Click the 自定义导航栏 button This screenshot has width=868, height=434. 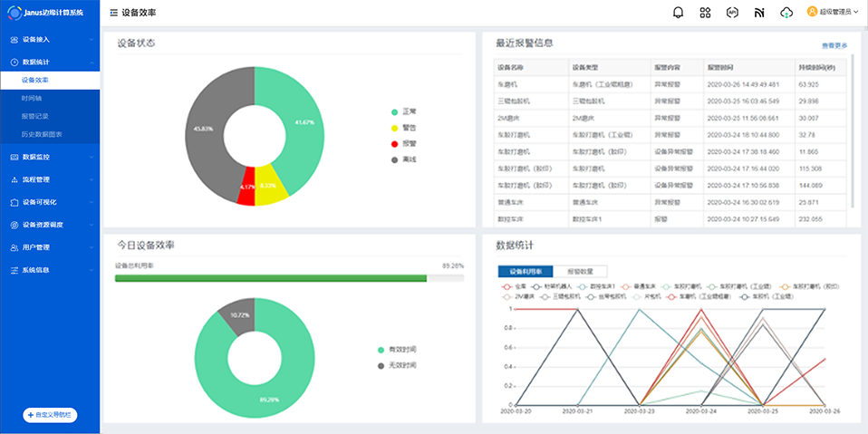(50, 415)
